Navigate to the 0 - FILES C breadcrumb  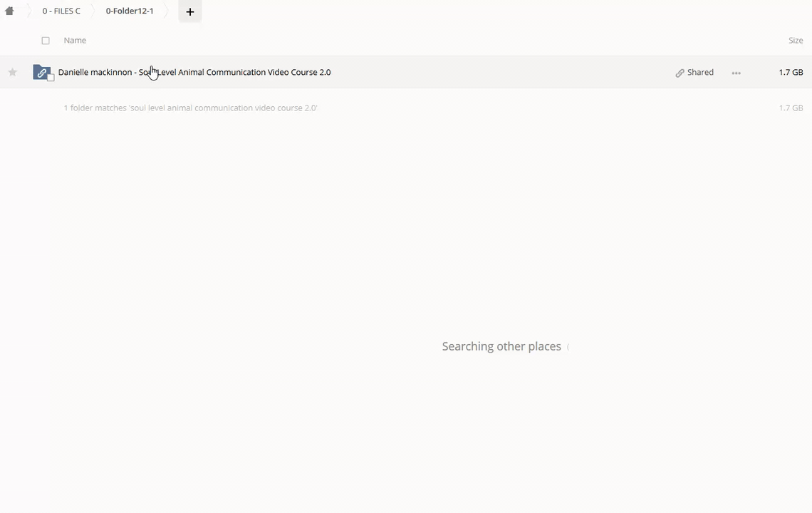(61, 11)
